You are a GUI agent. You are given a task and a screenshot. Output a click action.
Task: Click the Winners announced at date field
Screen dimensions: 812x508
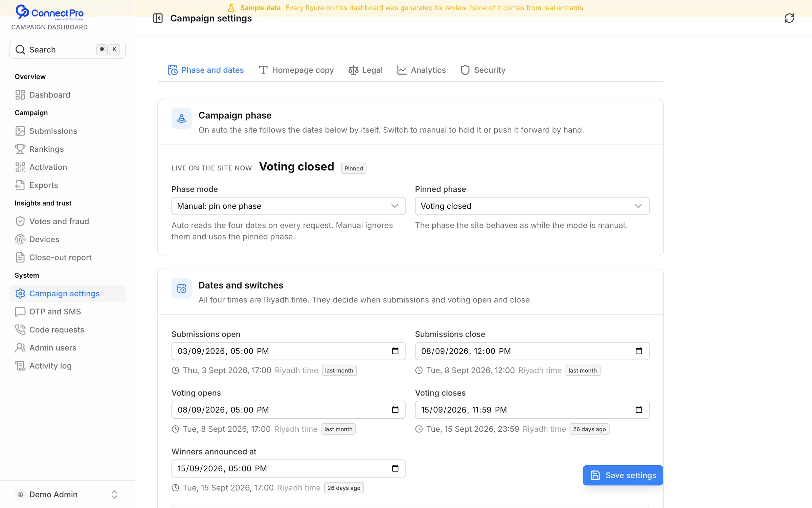289,468
